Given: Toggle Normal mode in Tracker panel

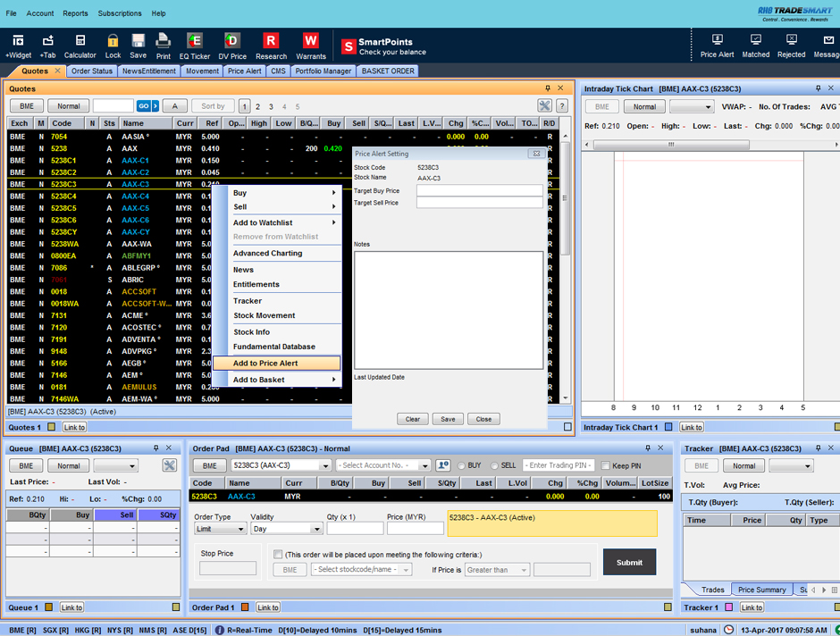Looking at the screenshot, I should [x=744, y=465].
